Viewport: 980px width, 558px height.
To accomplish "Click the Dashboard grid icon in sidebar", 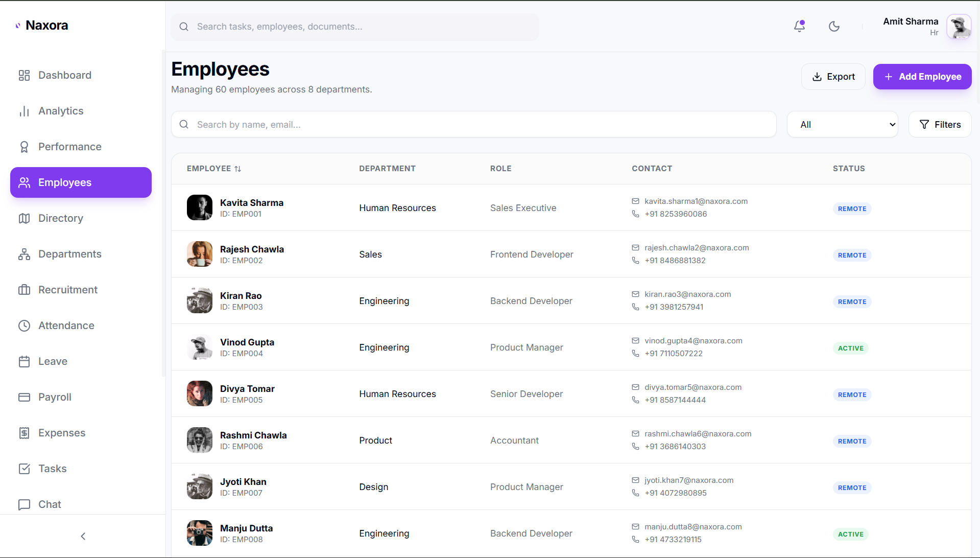I will [24, 75].
